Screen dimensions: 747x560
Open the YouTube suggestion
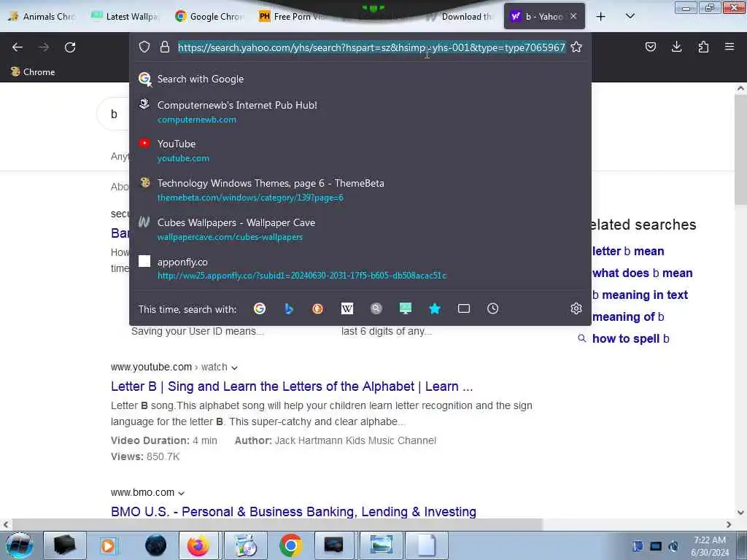coord(360,150)
